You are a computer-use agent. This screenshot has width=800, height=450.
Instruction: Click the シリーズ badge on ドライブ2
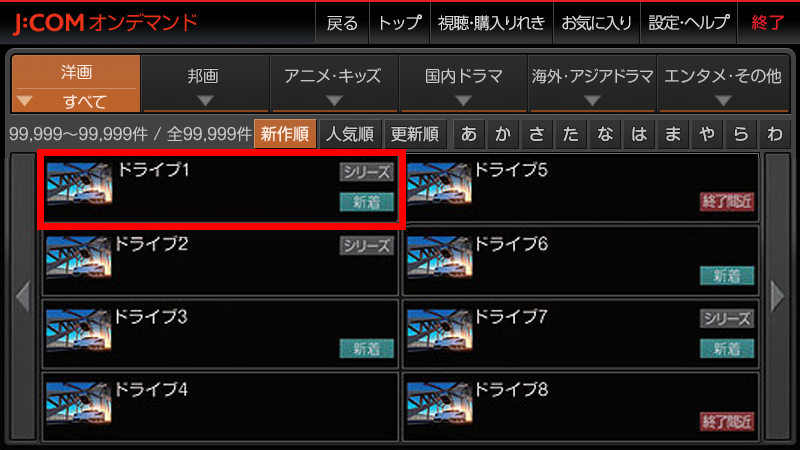tap(366, 245)
